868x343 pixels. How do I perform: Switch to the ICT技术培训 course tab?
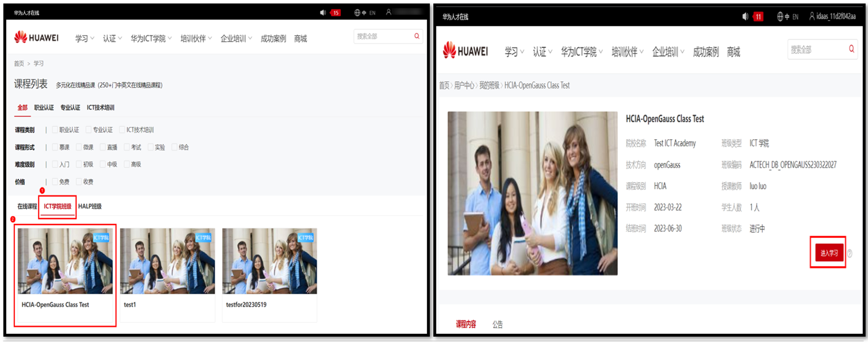point(101,108)
